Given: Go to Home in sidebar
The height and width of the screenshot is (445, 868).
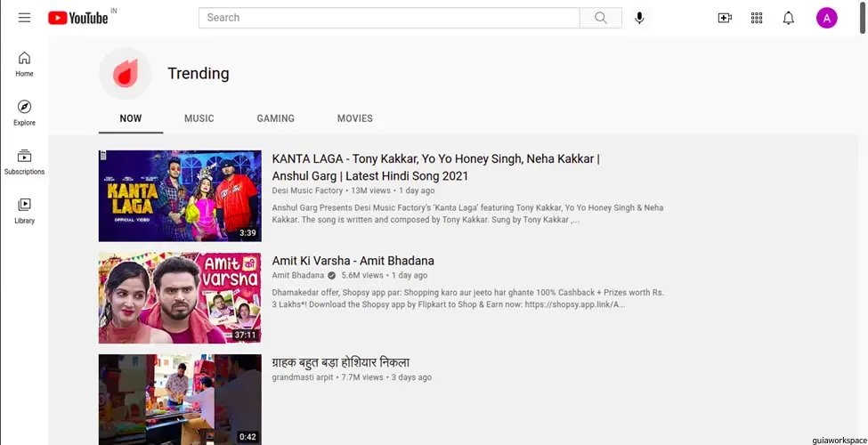Looking at the screenshot, I should point(24,64).
